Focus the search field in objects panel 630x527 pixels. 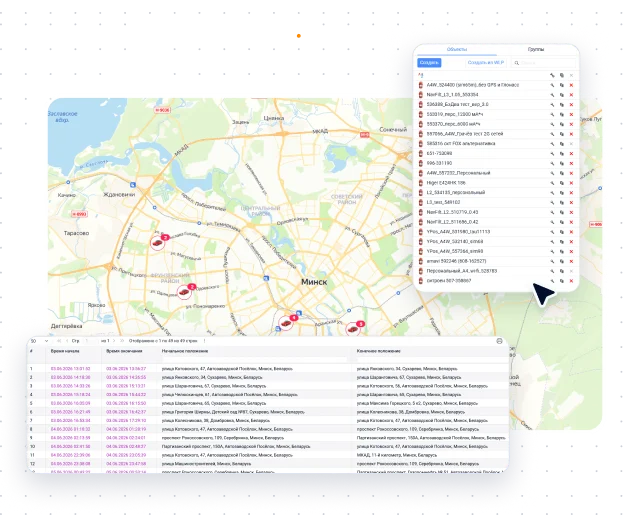(544, 63)
